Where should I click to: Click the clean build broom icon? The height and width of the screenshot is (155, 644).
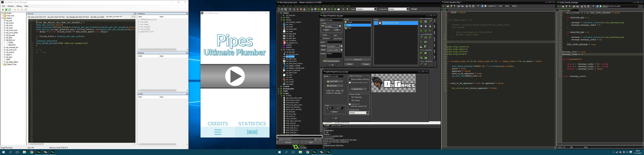point(304,9)
